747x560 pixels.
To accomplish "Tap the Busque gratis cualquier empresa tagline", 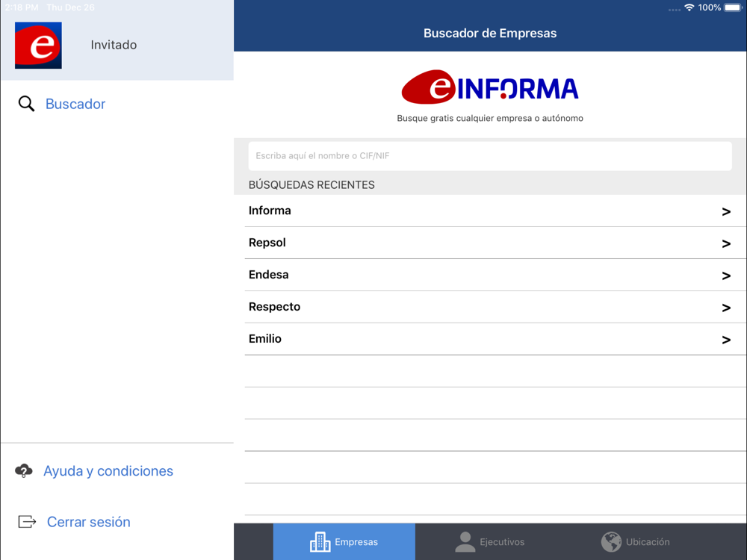I will pos(490,118).
